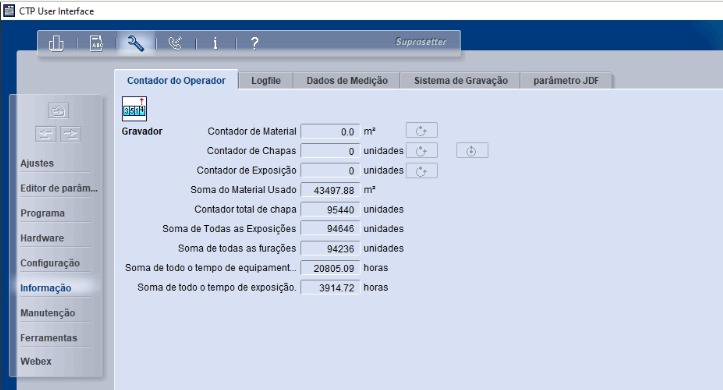The image size is (723, 390).
Task: Click the Contador de Chapas value field
Action: (x=330, y=151)
